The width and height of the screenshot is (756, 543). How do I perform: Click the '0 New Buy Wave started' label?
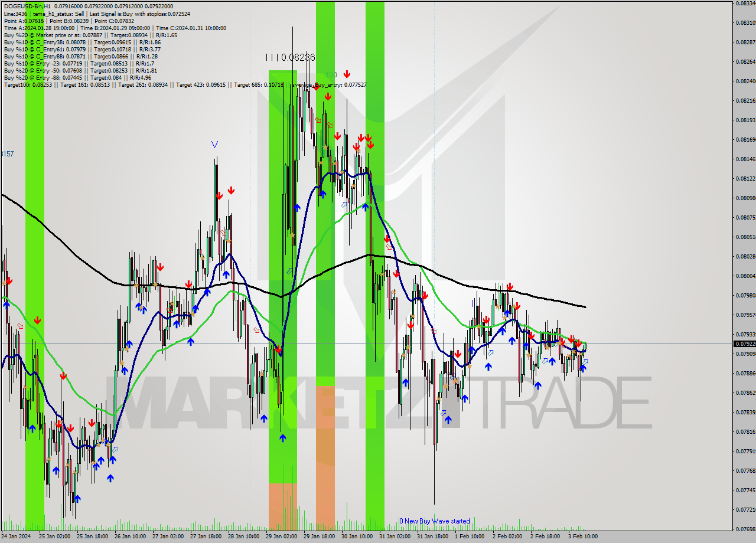point(435,521)
